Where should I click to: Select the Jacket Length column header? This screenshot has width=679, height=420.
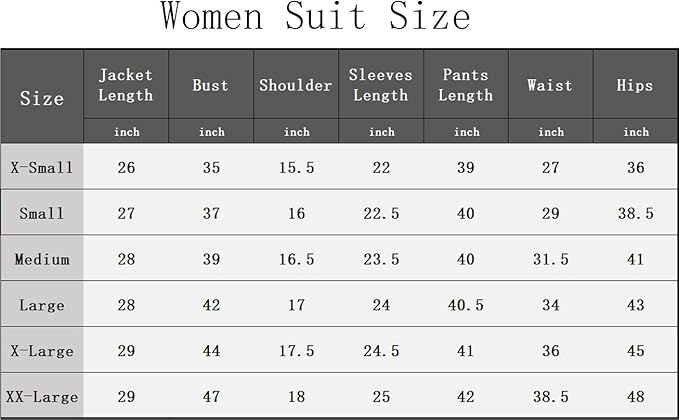click(126, 85)
